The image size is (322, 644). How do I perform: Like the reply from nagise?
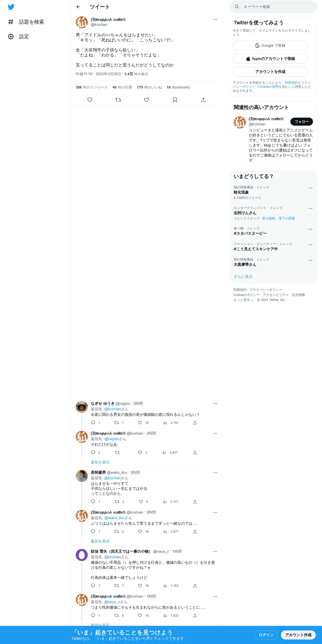pyautogui.click(x=140, y=423)
